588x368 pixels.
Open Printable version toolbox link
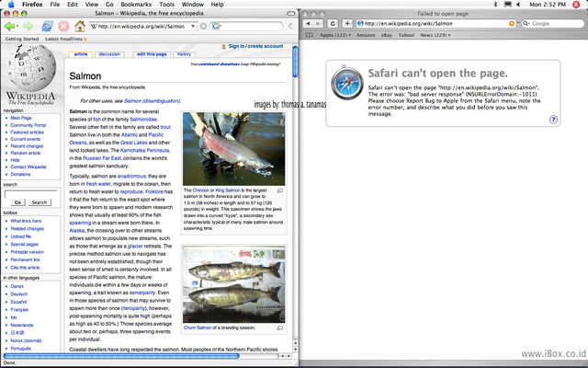27,252
